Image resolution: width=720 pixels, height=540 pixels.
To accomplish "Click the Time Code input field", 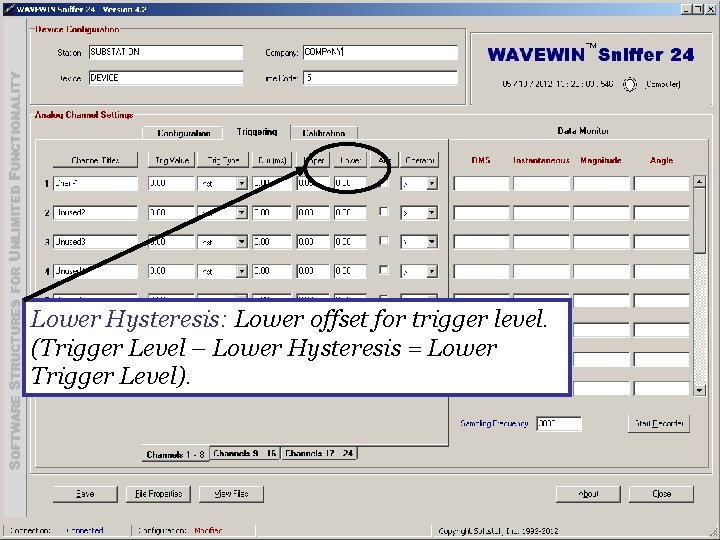I will [380, 78].
